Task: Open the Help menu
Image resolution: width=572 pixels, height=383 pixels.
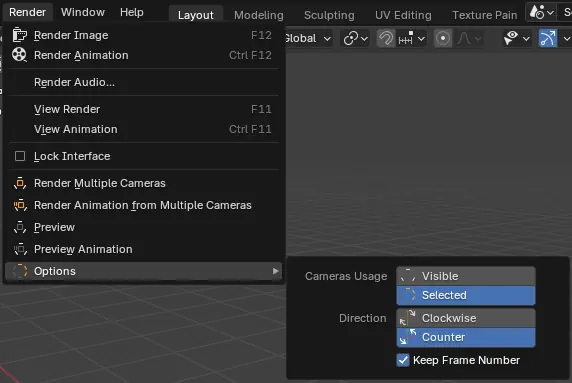Action: coord(132,12)
